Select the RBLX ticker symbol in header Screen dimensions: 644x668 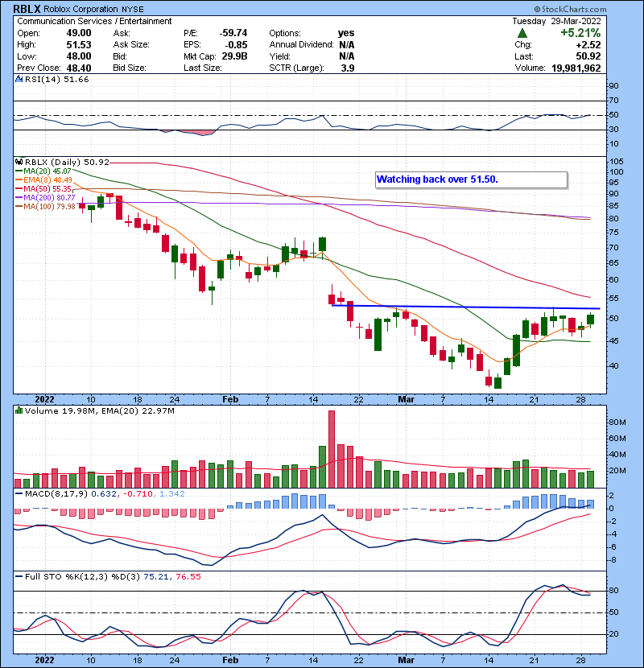point(27,9)
